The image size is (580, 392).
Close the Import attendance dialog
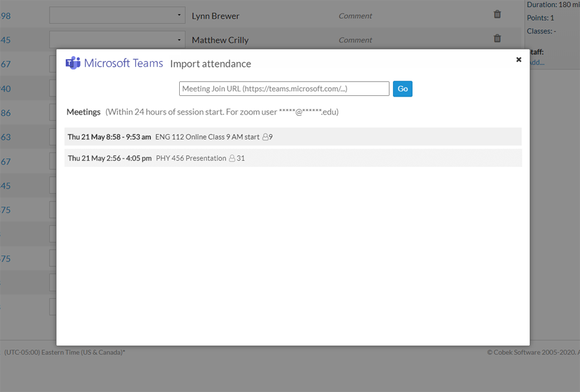(x=519, y=59)
